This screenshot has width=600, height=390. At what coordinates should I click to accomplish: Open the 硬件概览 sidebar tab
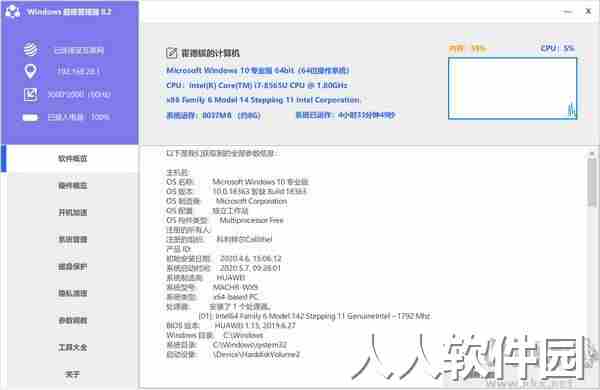[73, 186]
